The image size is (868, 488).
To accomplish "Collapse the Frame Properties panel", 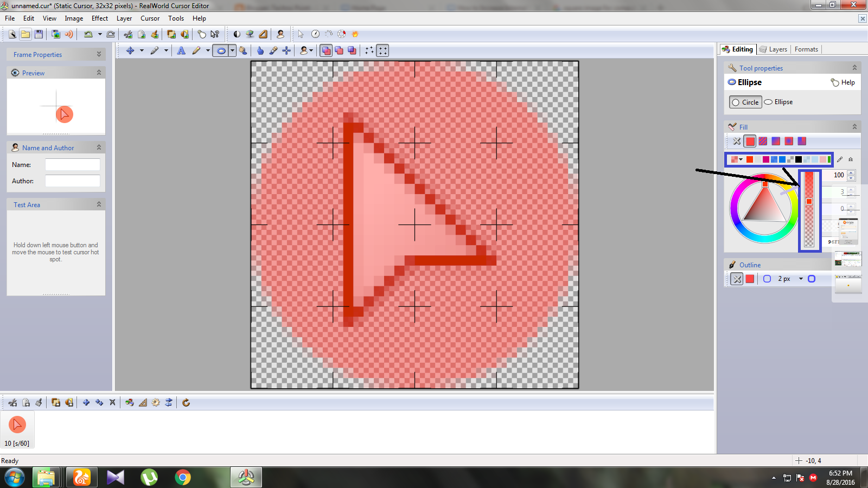I will pyautogui.click(x=99, y=54).
